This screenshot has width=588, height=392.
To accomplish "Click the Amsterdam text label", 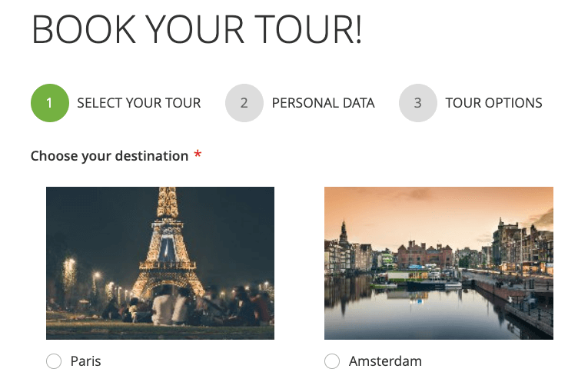I will click(385, 361).
